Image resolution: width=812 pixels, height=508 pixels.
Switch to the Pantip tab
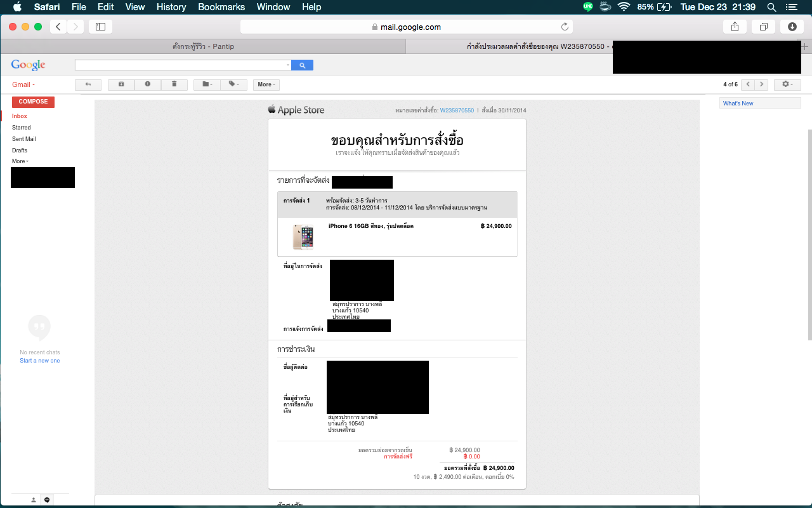coord(203,46)
